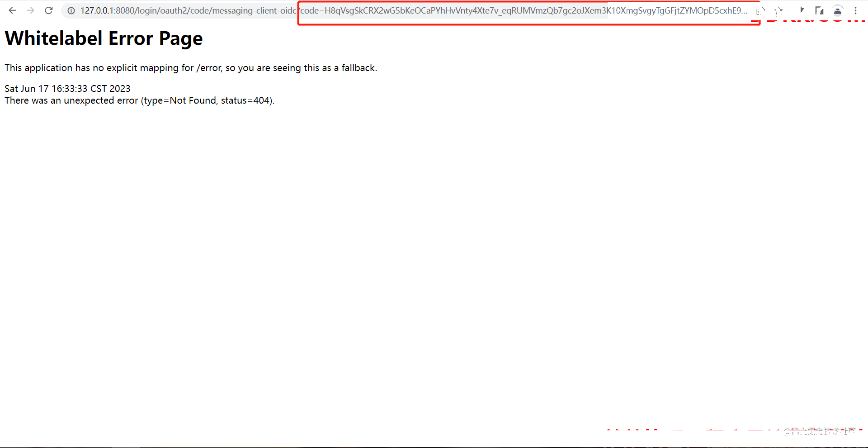Click the code= parameter in the URL
The width and height of the screenshot is (868, 448).
point(312,10)
